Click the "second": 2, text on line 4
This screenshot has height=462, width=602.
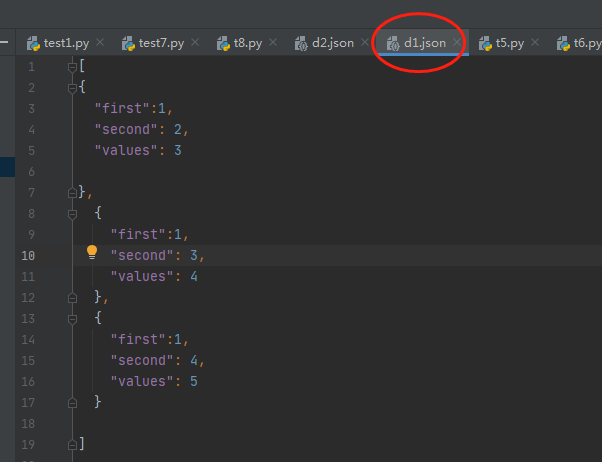point(142,129)
